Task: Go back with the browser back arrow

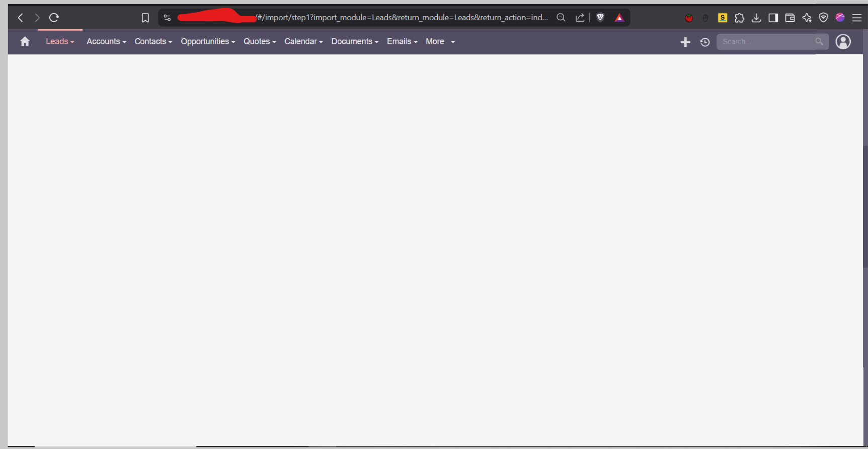Action: (21, 18)
